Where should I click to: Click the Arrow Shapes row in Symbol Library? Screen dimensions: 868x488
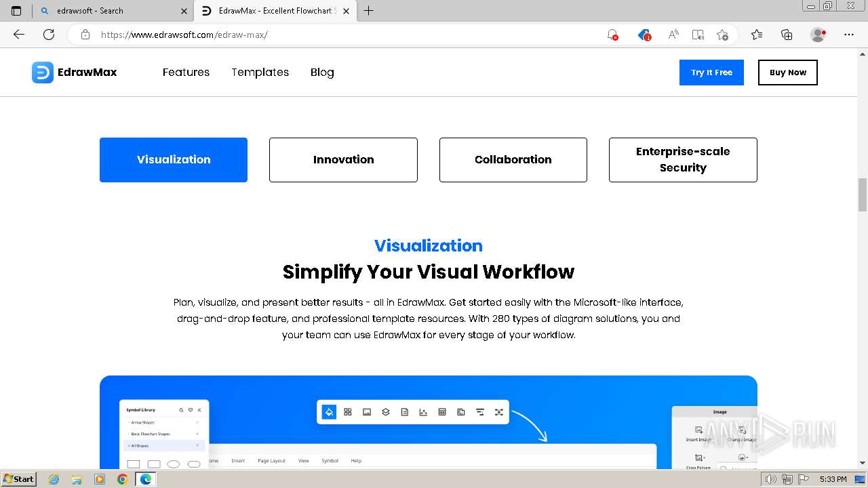163,422
